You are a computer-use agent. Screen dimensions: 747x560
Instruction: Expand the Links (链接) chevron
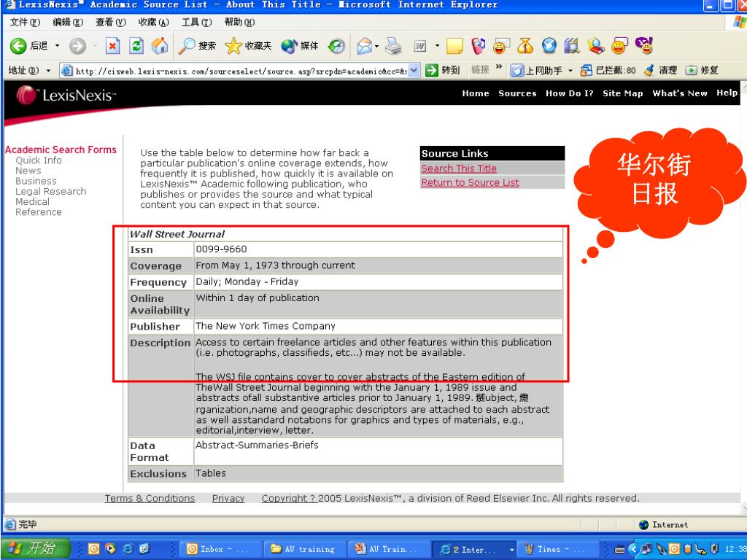click(x=499, y=67)
